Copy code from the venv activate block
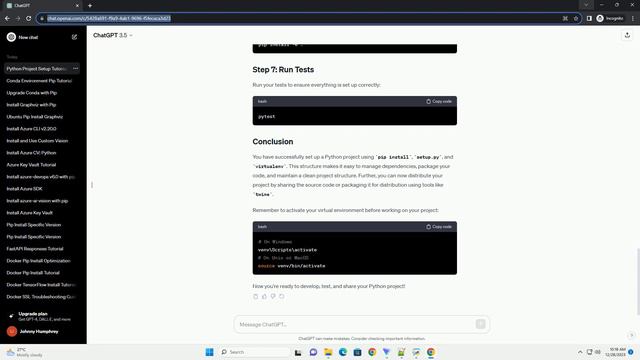This screenshot has width=640, height=360. (x=439, y=227)
